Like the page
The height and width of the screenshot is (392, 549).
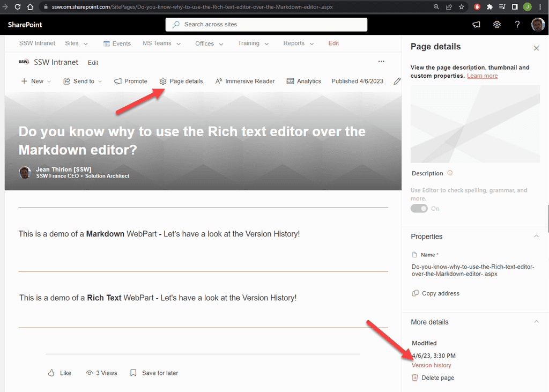click(59, 373)
